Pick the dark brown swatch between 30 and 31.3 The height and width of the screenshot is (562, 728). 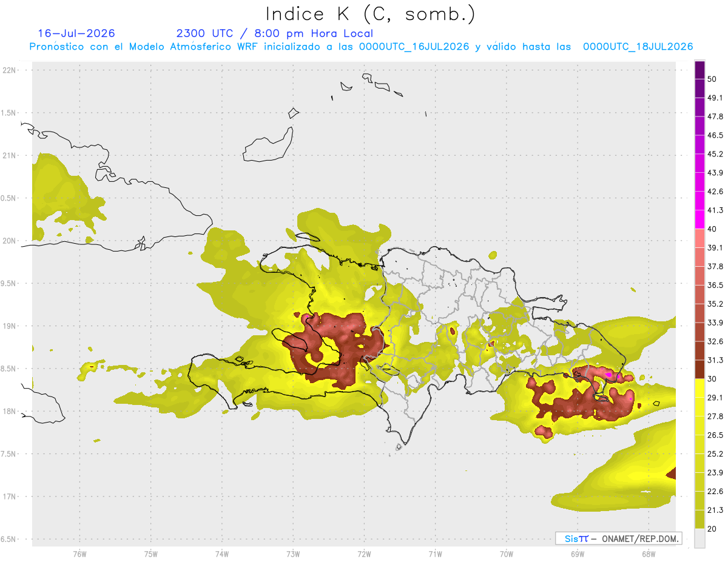tap(699, 369)
